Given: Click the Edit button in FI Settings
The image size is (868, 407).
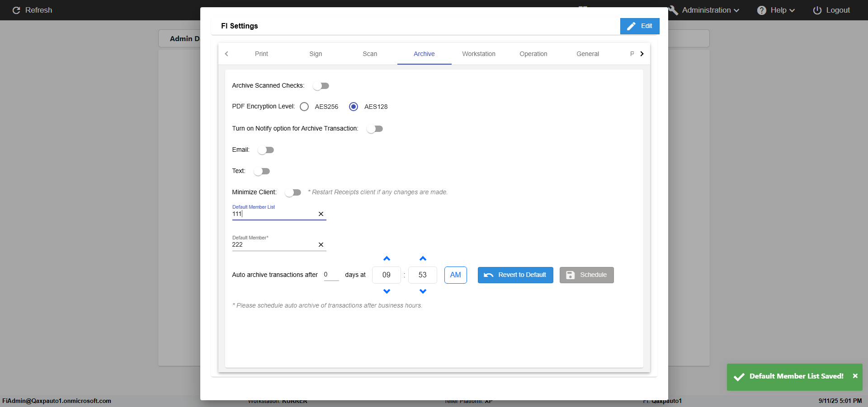Looking at the screenshot, I should 640,26.
